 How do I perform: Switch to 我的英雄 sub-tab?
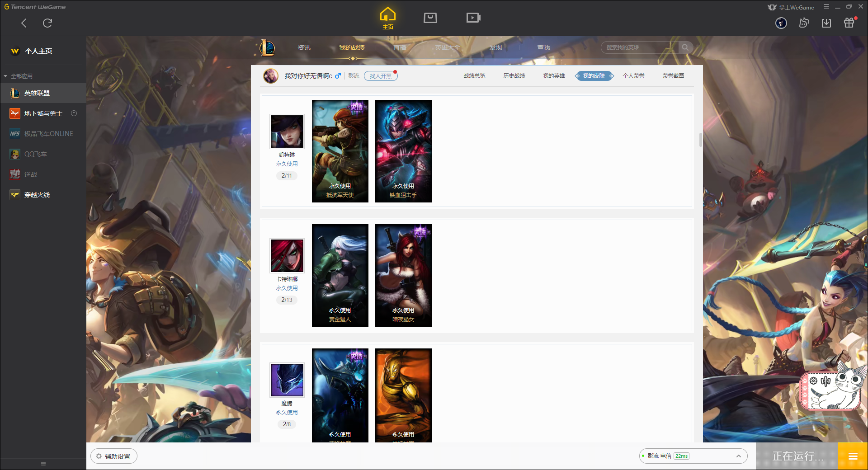click(554, 76)
